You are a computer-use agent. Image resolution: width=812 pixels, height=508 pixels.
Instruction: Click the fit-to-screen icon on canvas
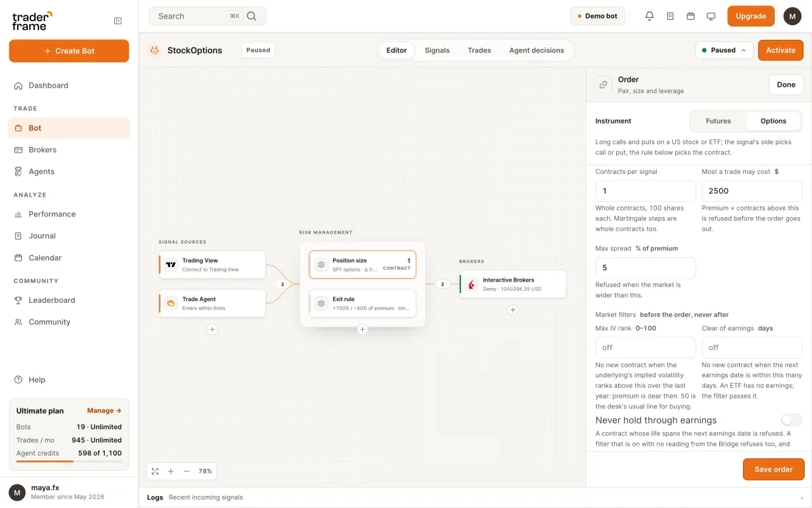coord(155,471)
